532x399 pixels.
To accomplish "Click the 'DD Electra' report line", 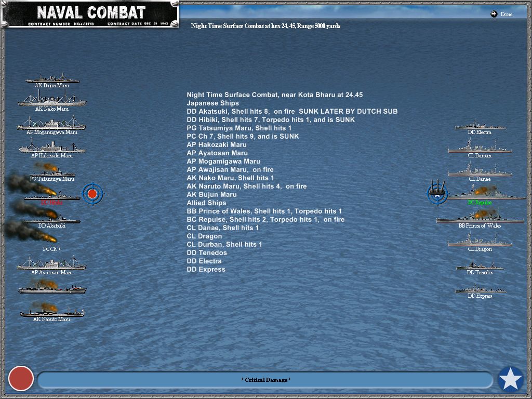I will (x=204, y=261).
